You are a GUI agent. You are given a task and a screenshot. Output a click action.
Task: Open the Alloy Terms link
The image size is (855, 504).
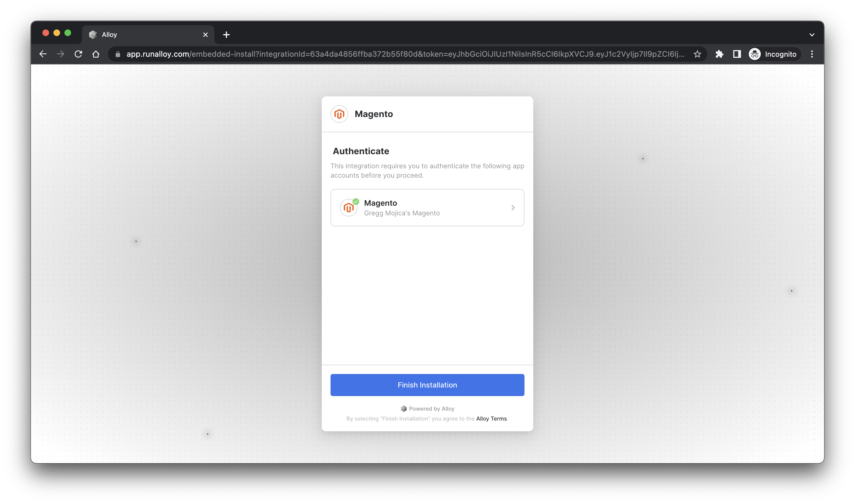click(491, 418)
